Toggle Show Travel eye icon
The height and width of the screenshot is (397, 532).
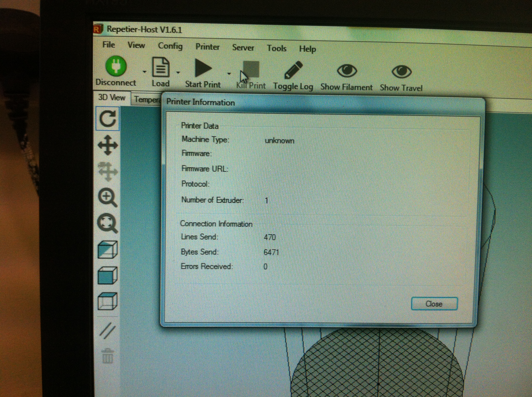pos(401,72)
